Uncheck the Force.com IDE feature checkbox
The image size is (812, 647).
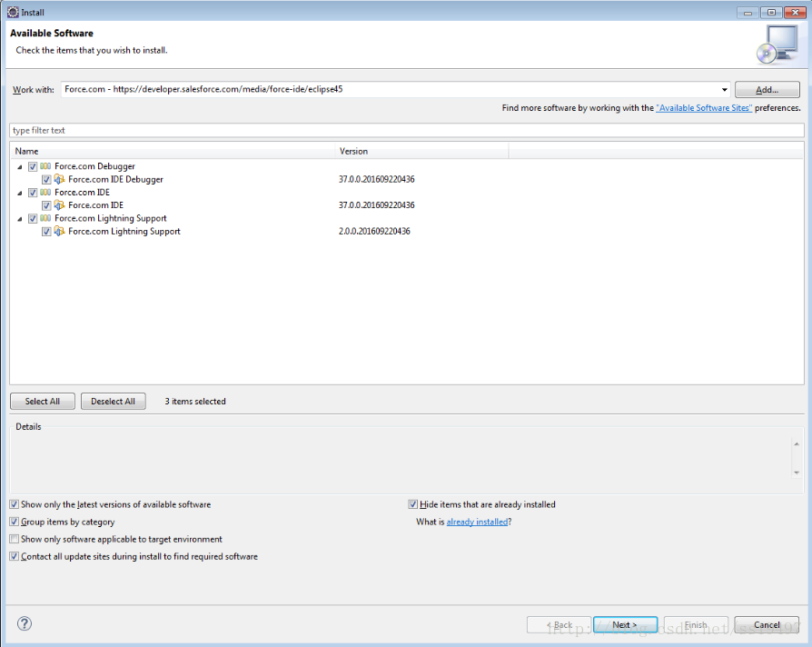46,205
